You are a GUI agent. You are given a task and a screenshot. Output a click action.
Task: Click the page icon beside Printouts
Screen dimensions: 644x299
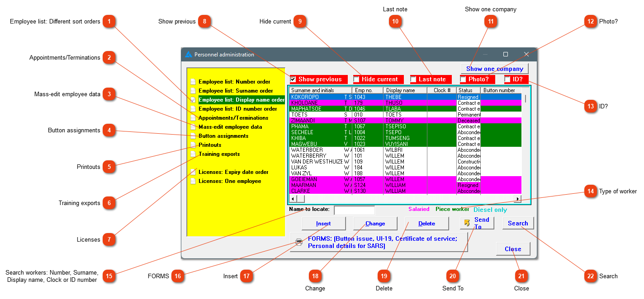193,145
